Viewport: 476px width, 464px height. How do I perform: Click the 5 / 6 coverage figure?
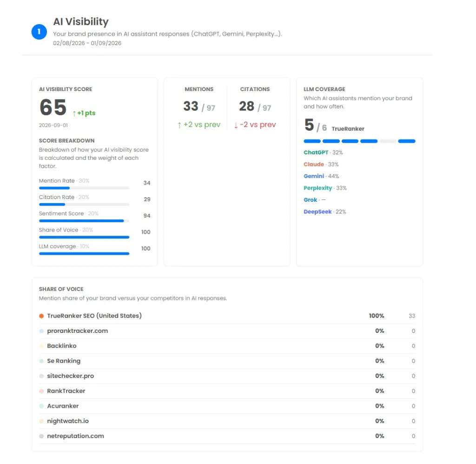[x=316, y=126]
